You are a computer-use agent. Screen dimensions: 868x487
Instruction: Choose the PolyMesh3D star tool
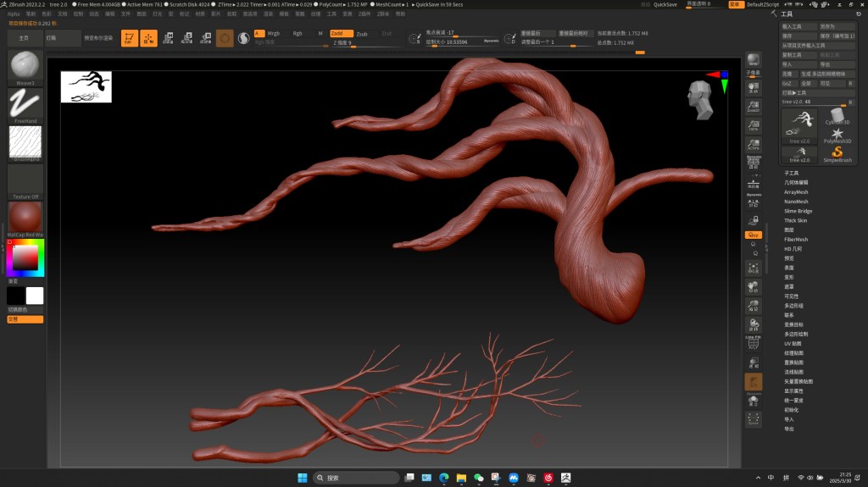[837, 136]
